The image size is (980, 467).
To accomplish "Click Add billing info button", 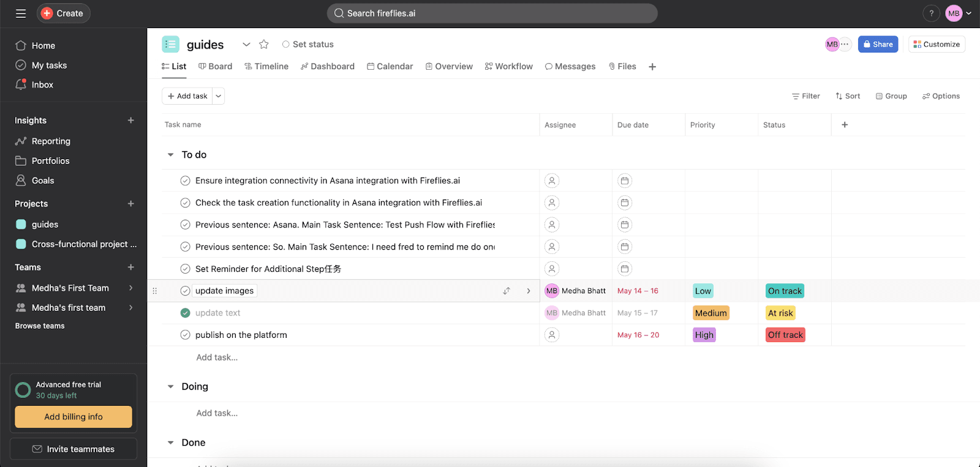I will click(x=73, y=417).
